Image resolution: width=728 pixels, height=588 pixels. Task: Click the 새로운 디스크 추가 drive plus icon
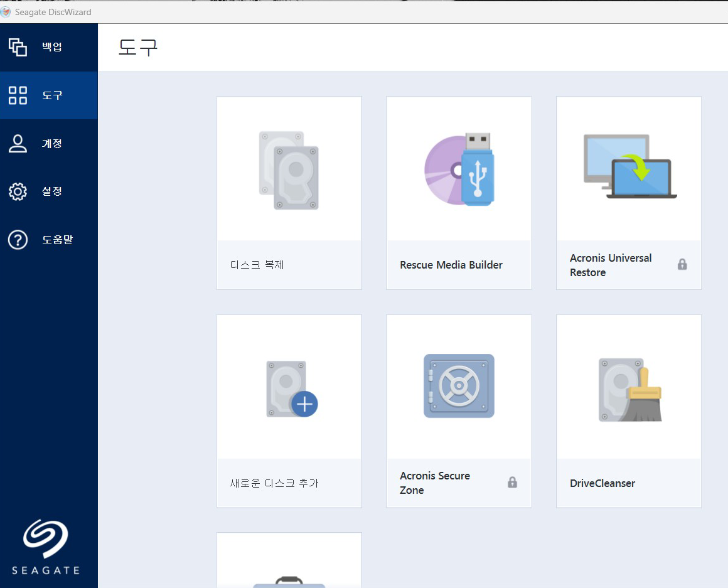(292, 389)
